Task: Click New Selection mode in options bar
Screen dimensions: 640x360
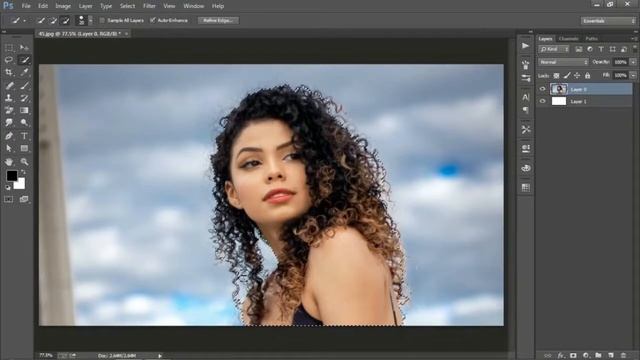Action: tap(41, 20)
